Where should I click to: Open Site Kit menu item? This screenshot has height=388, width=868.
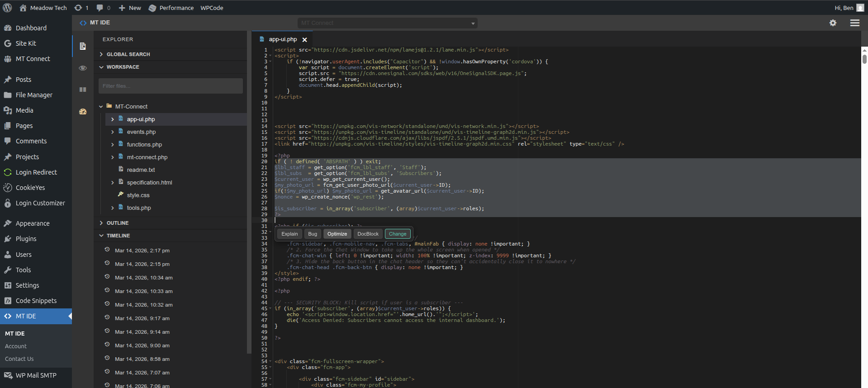pos(36,43)
